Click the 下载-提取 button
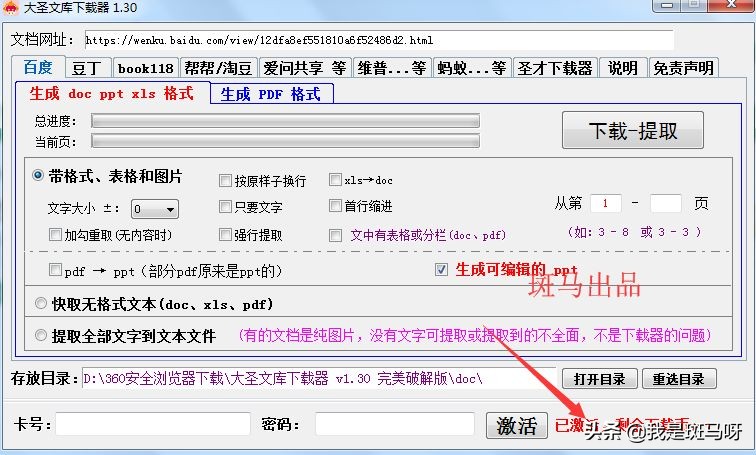 pos(633,130)
